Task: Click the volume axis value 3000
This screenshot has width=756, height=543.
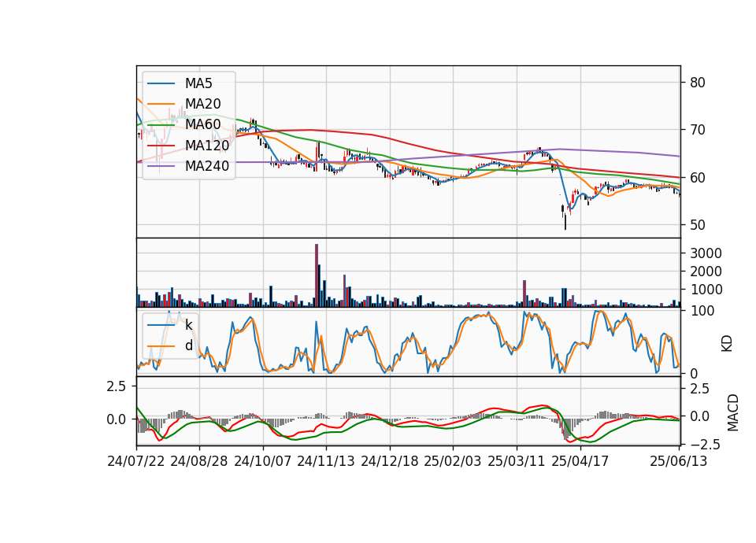Action: click(x=706, y=253)
